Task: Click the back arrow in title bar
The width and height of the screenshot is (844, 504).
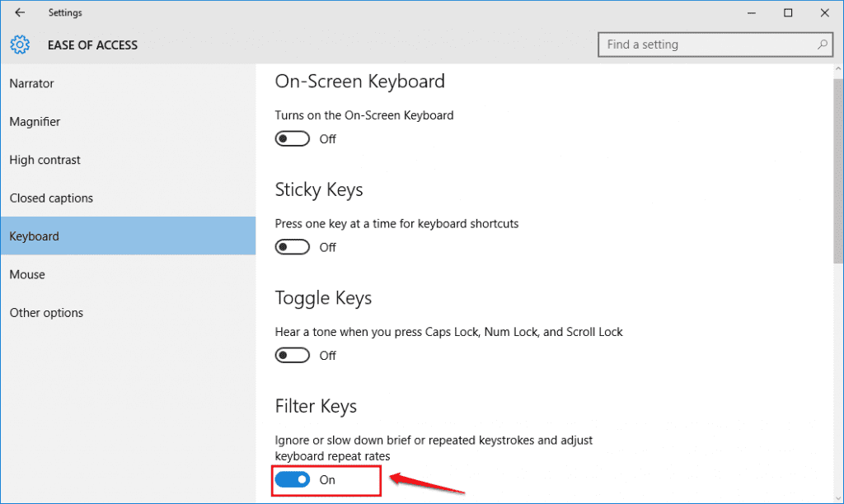Action: point(20,12)
